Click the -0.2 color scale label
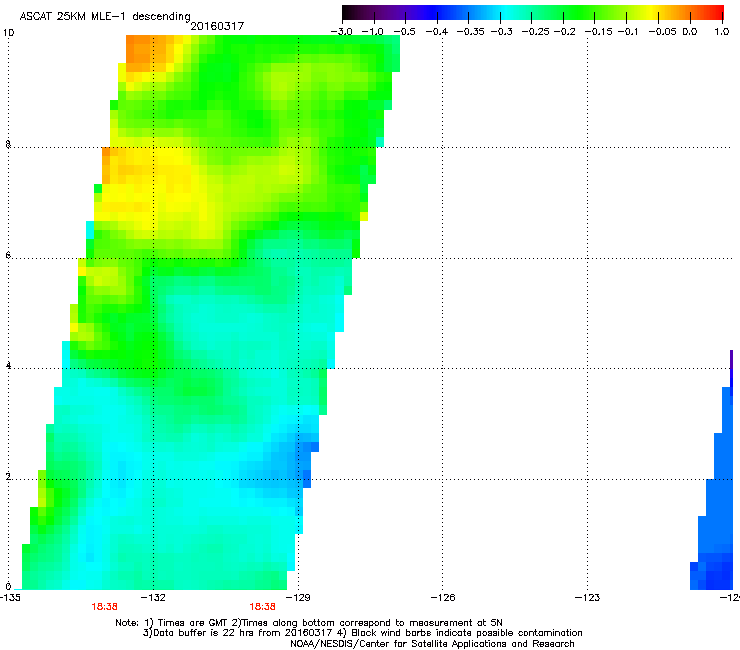 click(564, 32)
